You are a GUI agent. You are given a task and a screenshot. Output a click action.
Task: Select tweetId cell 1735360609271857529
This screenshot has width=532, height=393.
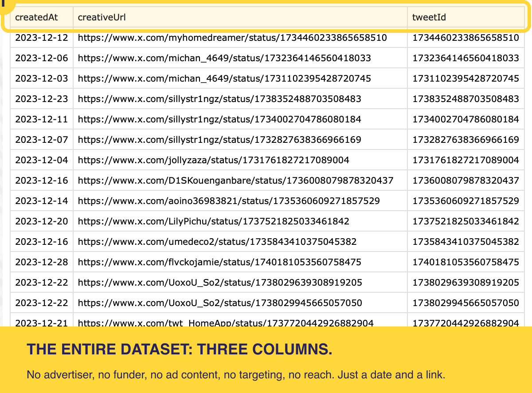coord(466,201)
